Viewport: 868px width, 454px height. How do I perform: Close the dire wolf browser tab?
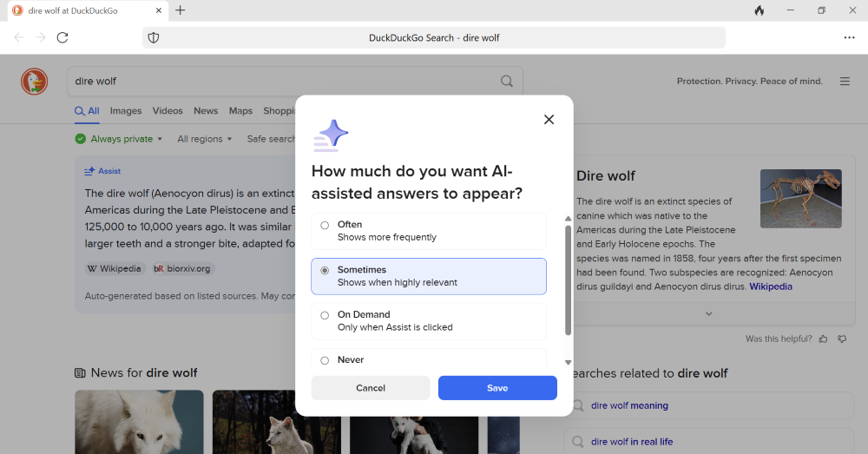[x=158, y=10]
